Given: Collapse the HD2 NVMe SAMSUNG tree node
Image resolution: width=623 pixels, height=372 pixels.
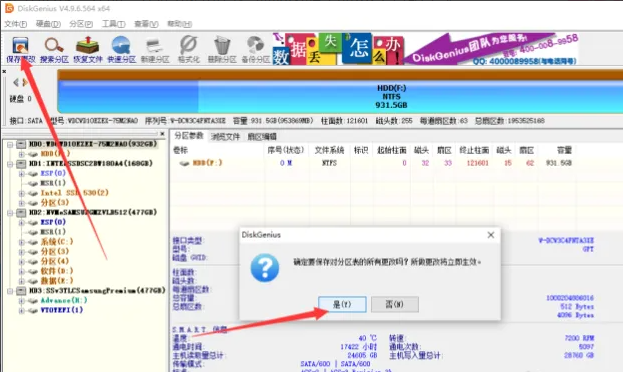Looking at the screenshot, I should click(x=10, y=213).
